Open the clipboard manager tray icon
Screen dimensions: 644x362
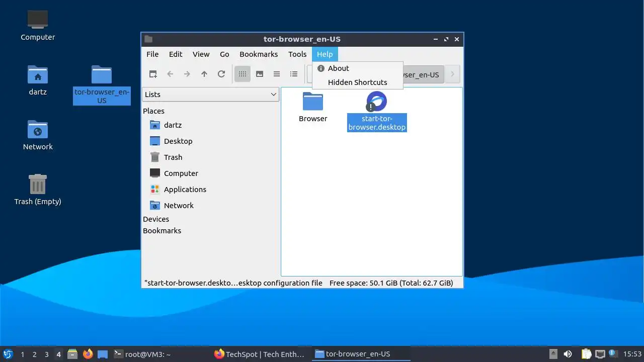tap(586, 354)
